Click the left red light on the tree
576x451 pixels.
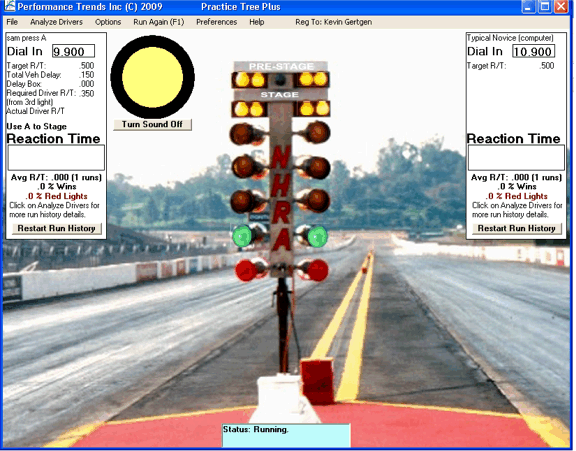[x=246, y=270]
